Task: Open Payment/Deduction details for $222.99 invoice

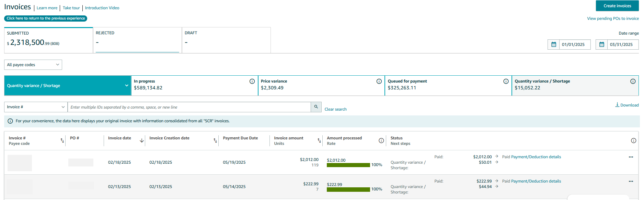Action: click(x=536, y=181)
